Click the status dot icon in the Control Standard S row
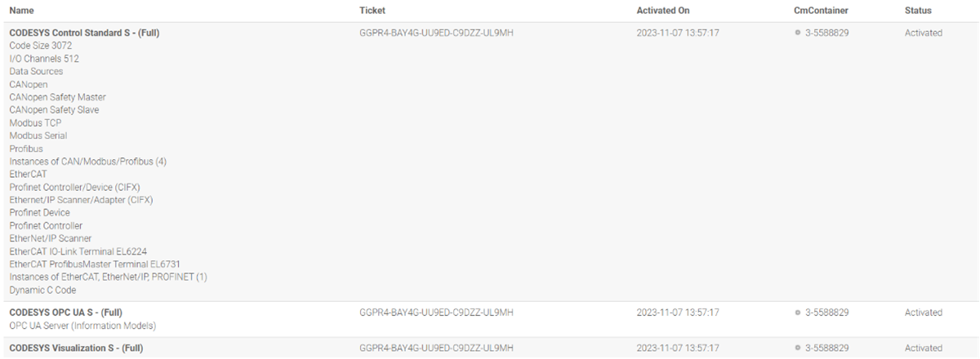This screenshot has height=359, width=980. coord(797,33)
